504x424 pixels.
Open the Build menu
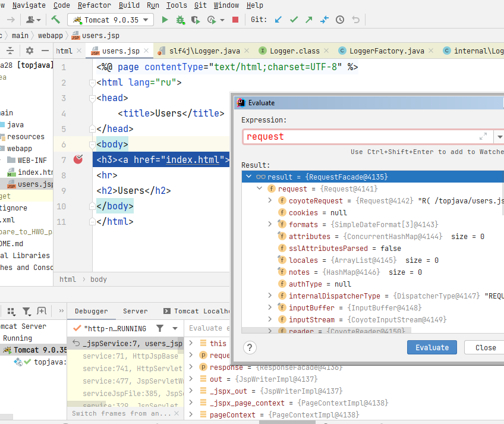coord(129,5)
